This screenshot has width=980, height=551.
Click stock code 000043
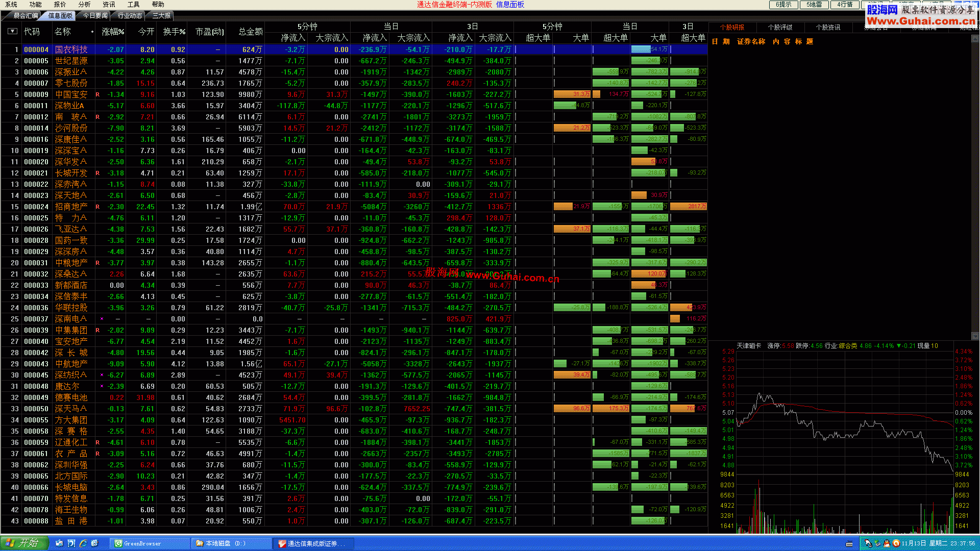(36, 364)
